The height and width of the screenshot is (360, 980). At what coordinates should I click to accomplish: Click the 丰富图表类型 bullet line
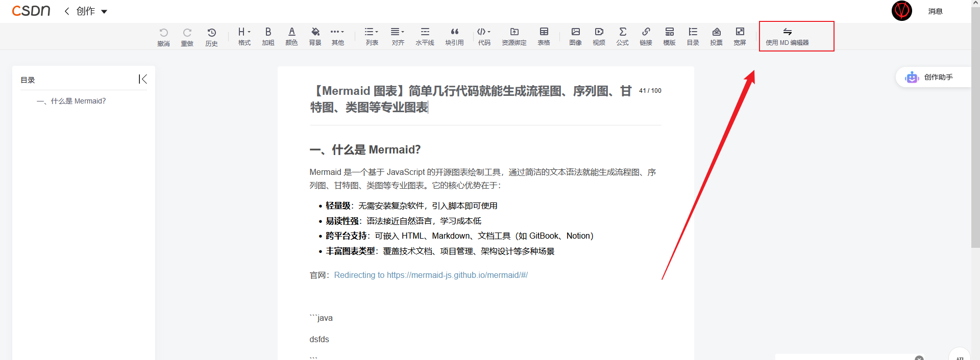[440, 251]
